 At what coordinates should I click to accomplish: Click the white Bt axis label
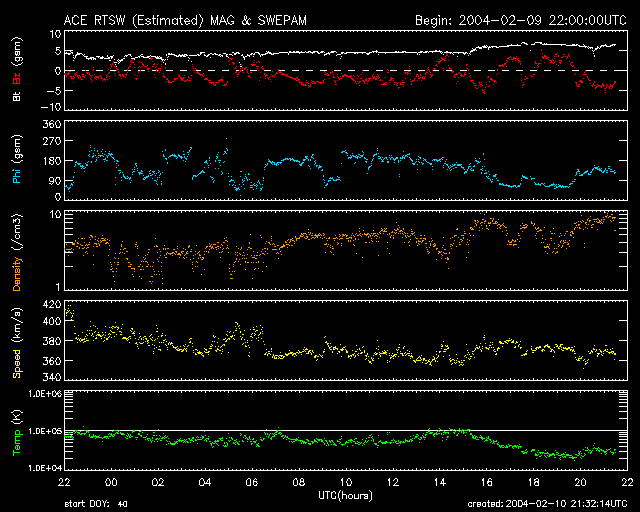tap(17, 98)
